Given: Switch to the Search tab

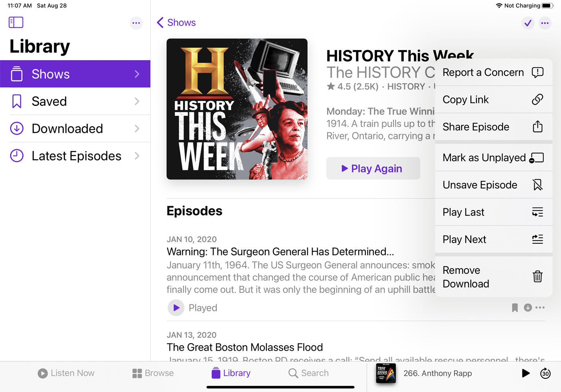Looking at the screenshot, I should [309, 373].
